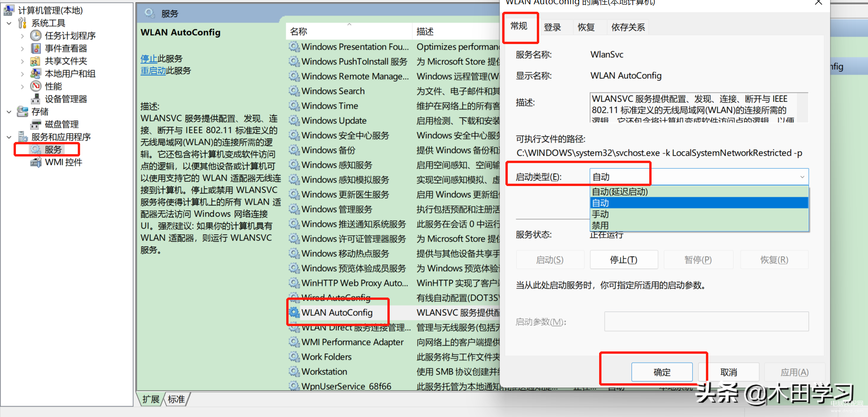Click the 停止(T) button

(624, 260)
